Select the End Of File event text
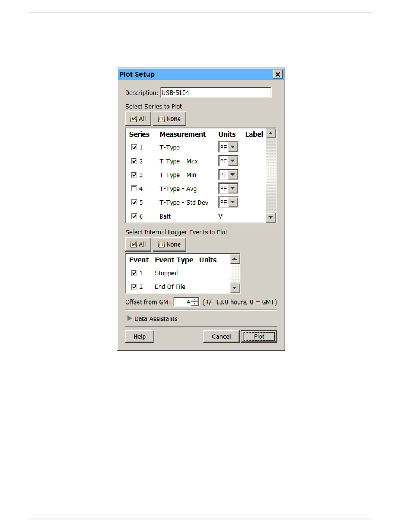This screenshot has width=401, height=532. tap(170, 287)
